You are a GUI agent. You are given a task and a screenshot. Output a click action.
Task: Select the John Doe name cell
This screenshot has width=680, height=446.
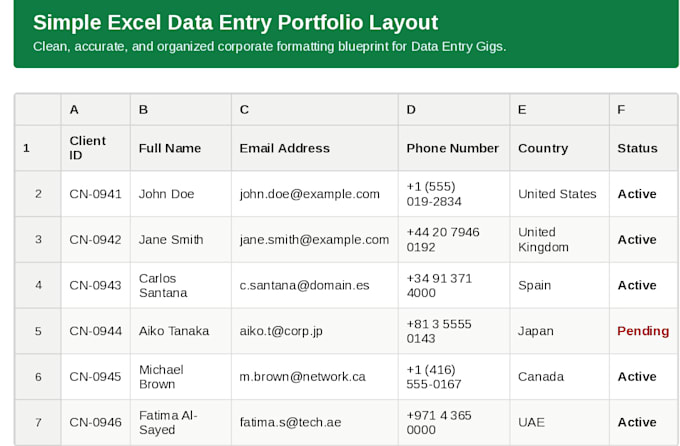click(180, 193)
